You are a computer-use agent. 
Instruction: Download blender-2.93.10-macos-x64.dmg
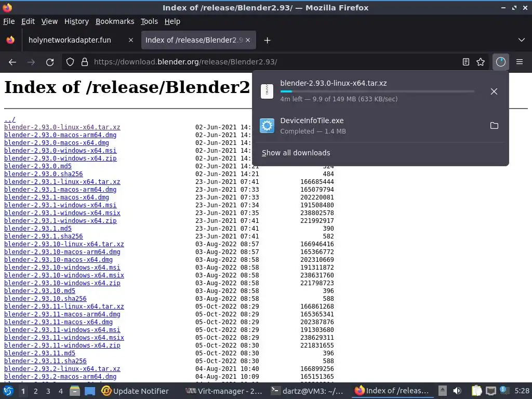58,260
